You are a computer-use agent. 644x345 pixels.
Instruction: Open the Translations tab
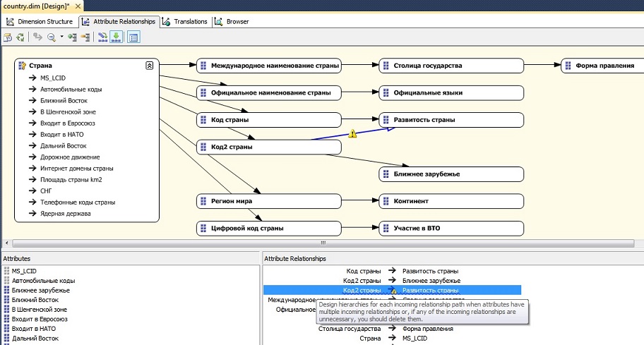click(185, 22)
